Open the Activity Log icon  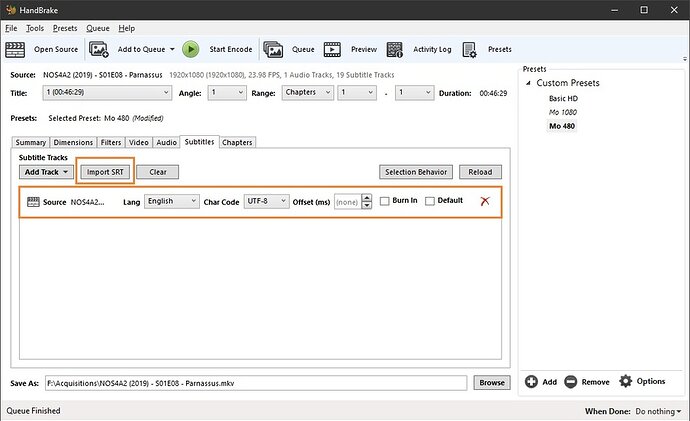[395, 49]
